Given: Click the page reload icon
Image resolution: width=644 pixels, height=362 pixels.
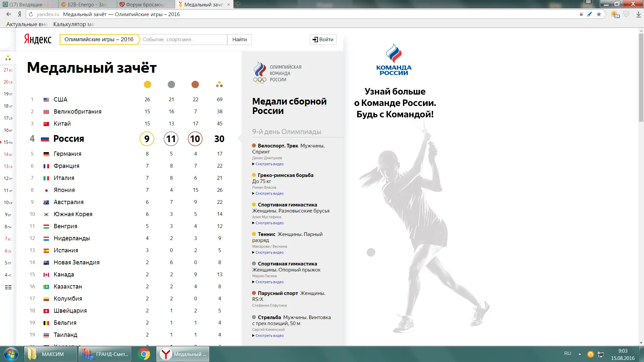Looking at the screenshot, I should point(31,14).
